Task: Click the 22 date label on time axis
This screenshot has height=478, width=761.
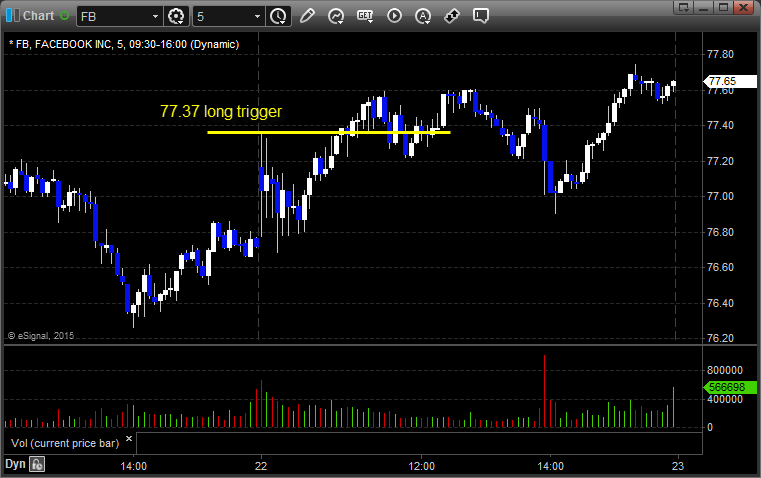Action: (261, 466)
